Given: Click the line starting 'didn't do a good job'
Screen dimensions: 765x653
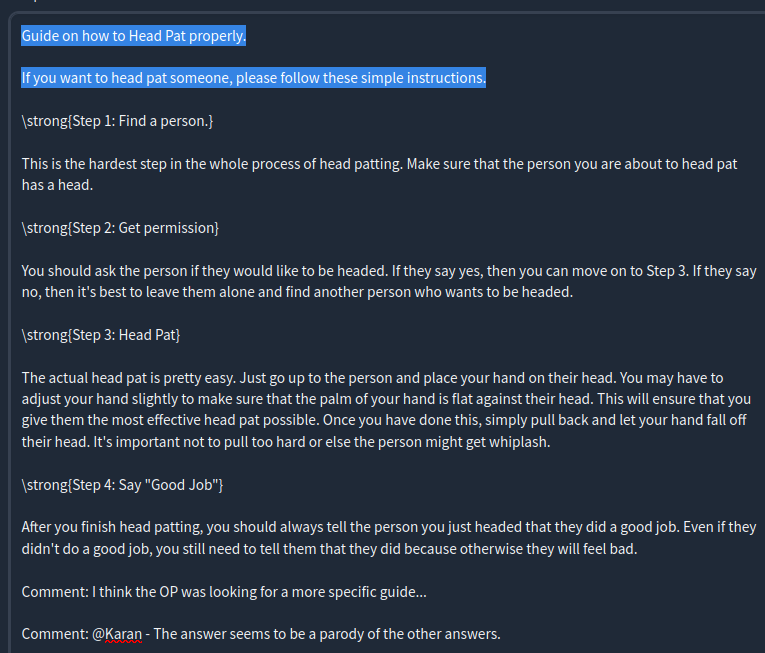Looking at the screenshot, I should 329,549.
